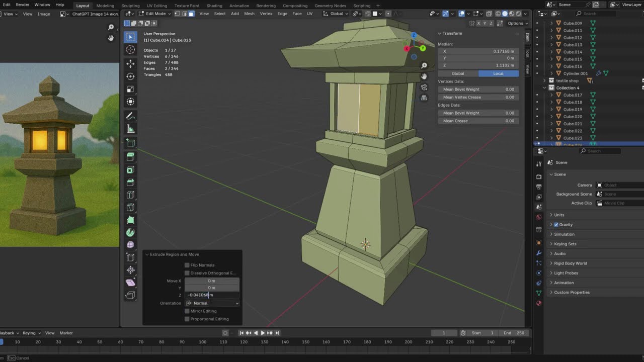The height and width of the screenshot is (362, 644).
Task: Select the Rotate tool
Action: point(130,76)
